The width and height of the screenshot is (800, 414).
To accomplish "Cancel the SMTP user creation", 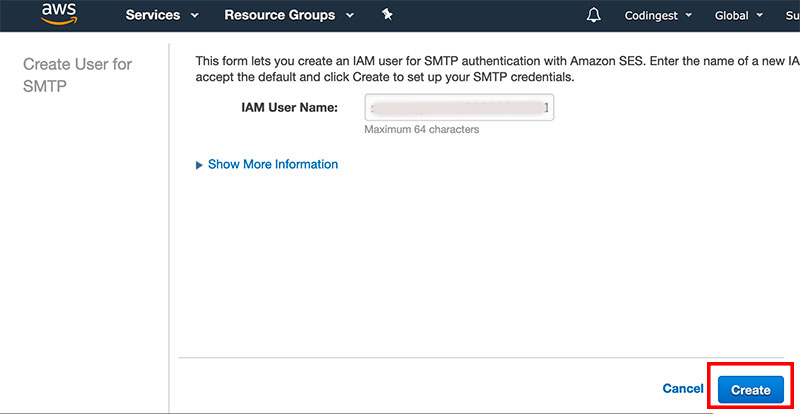I will (683, 389).
